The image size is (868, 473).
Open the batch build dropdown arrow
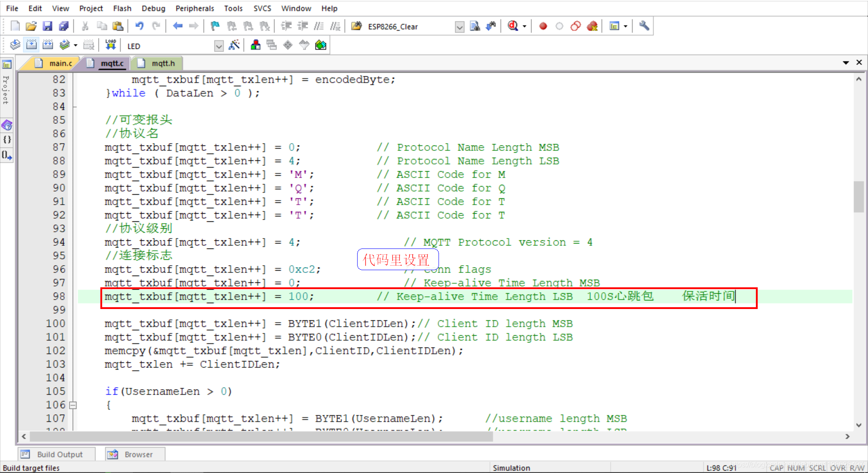pyautogui.click(x=75, y=45)
